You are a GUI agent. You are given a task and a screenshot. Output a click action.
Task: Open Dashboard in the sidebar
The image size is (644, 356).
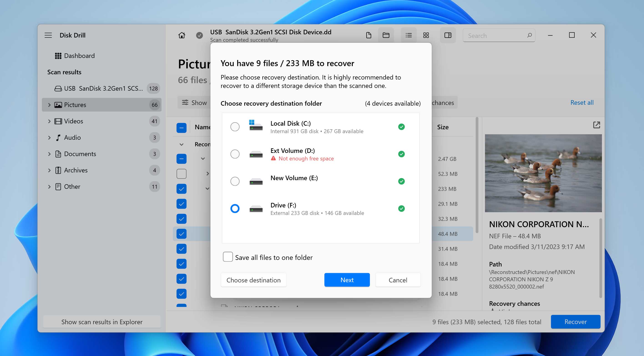click(79, 56)
